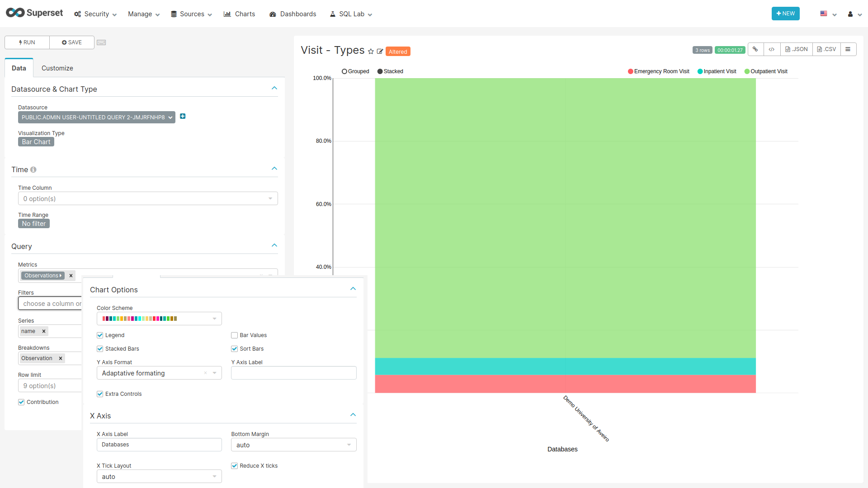Screen dimensions: 868x488
Task: Open the datasource selector dropdown
Action: 97,117
